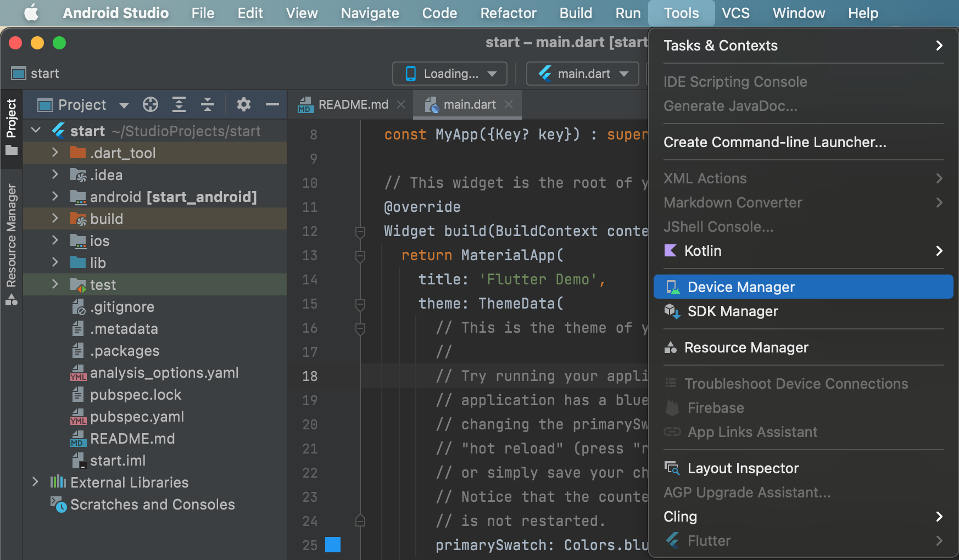Expand the build folder
This screenshot has width=959, height=560.
pos(55,219)
